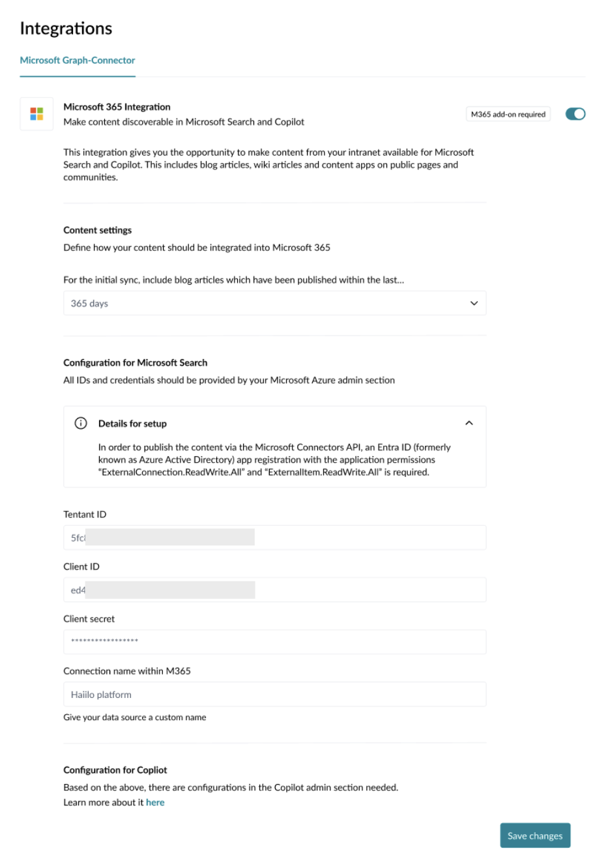Image resolution: width=610 pixels, height=868 pixels.
Task: Focus the Tentant ID input field
Action: coord(274,538)
